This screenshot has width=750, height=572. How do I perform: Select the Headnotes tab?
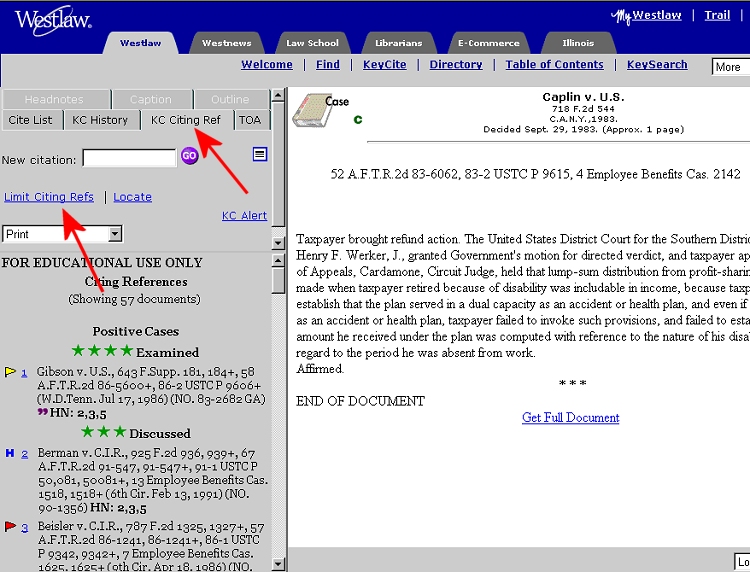(56, 99)
